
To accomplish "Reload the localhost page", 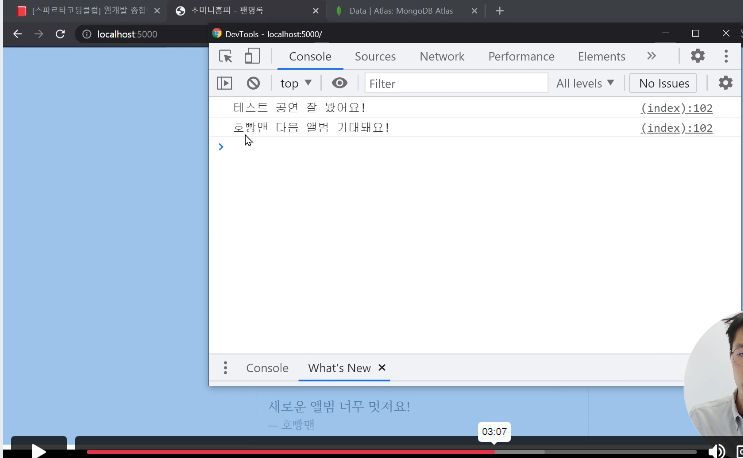I will pyautogui.click(x=60, y=34).
